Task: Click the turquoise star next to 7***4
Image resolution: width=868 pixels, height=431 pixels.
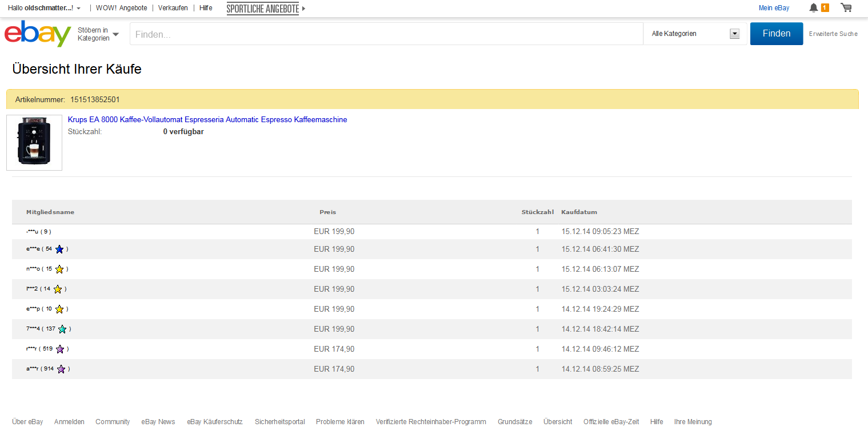Action: click(62, 329)
